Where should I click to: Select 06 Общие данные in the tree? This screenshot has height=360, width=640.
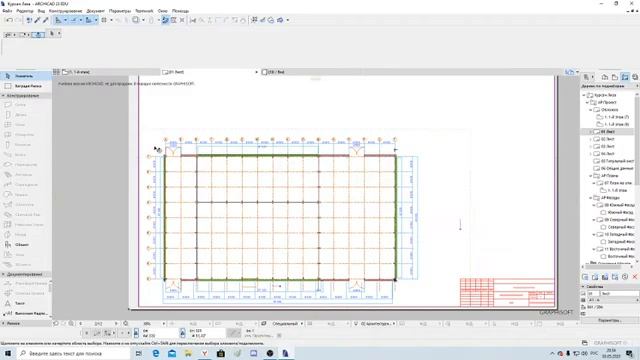tap(617, 169)
